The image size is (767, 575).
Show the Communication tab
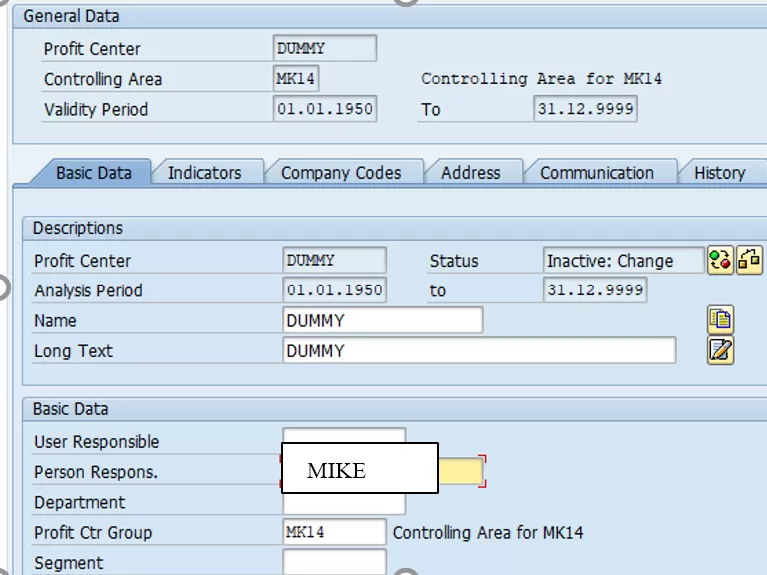click(x=596, y=173)
